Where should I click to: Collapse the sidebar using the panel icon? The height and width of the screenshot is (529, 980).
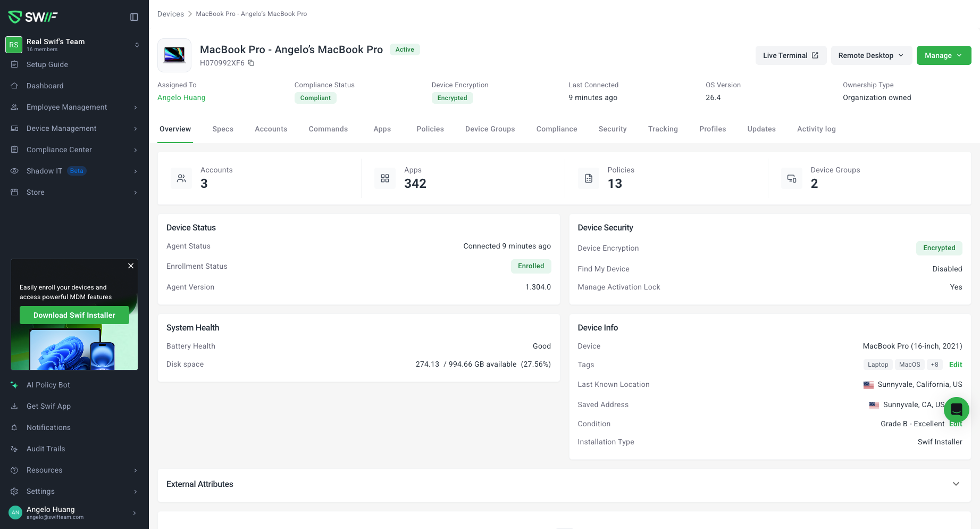pos(134,17)
